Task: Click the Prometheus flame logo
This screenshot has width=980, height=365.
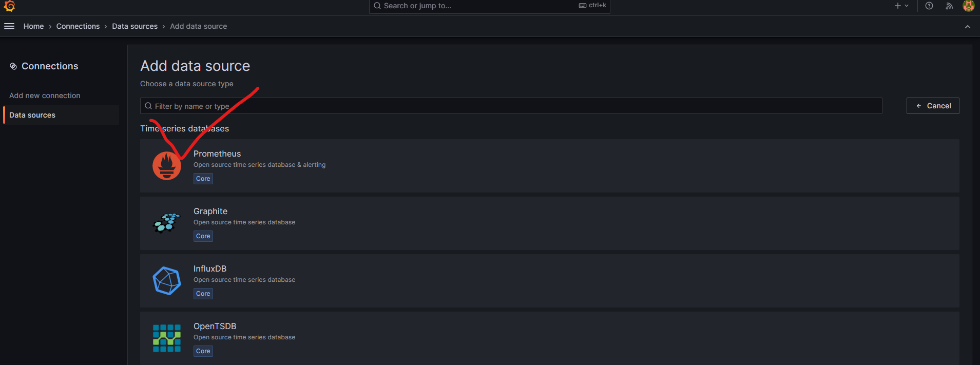Action: [x=167, y=166]
